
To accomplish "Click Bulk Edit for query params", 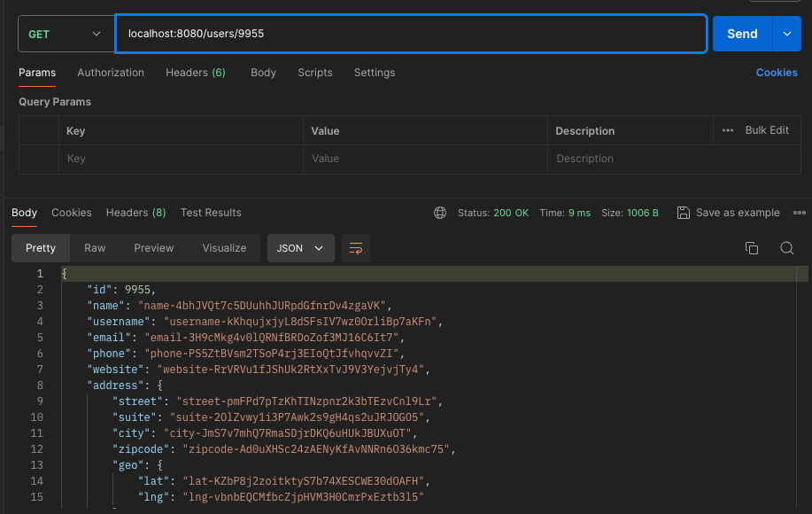I will [x=767, y=130].
